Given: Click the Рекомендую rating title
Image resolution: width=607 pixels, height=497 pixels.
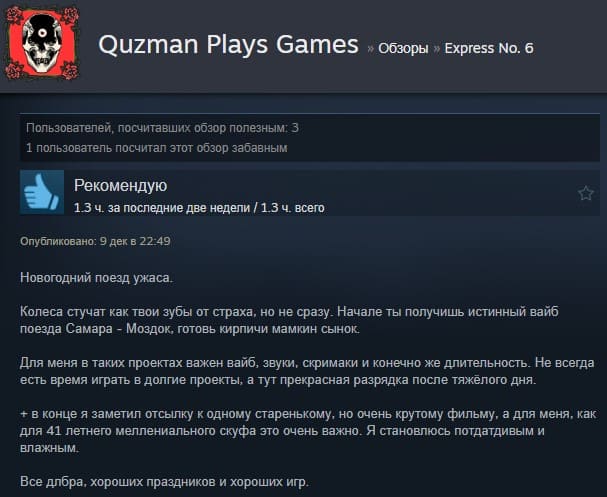Looking at the screenshot, I should click(x=120, y=186).
